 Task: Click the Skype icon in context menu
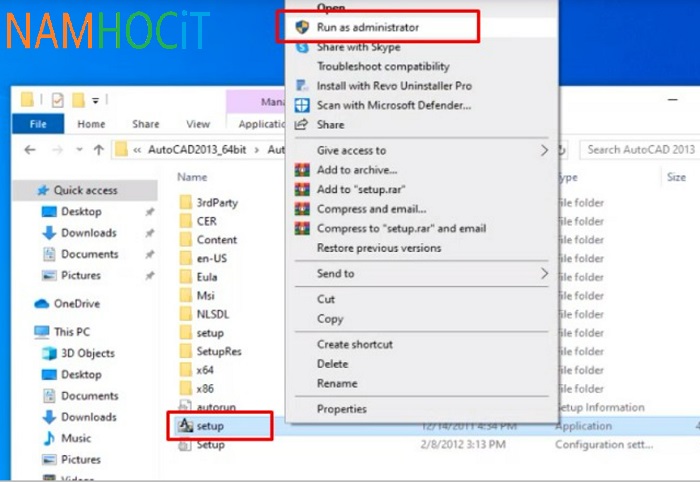click(302, 47)
